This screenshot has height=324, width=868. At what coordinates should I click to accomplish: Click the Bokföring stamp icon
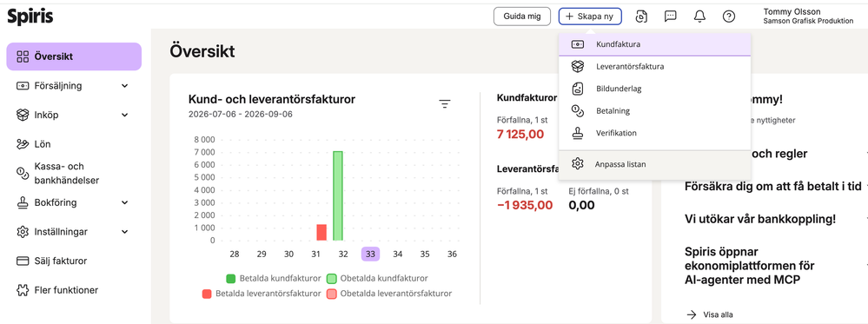point(23,202)
